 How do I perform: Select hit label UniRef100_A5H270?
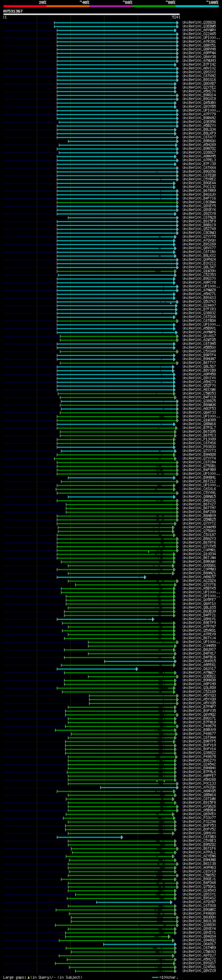[199, 91]
